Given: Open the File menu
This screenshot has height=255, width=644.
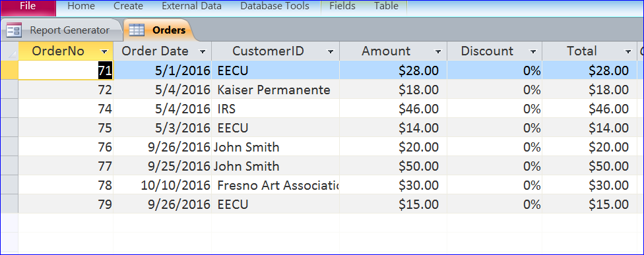Looking at the screenshot, I should pos(28,7).
